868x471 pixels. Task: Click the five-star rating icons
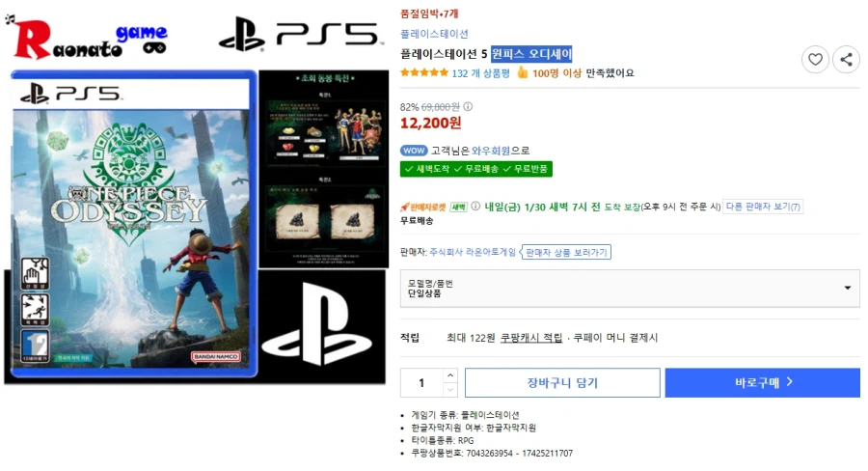[x=424, y=72]
